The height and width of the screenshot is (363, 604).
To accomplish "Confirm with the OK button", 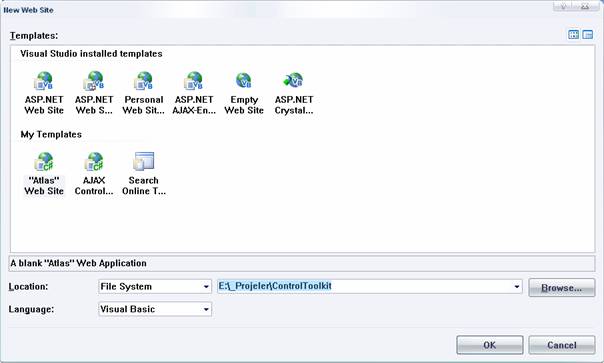I will coord(490,345).
